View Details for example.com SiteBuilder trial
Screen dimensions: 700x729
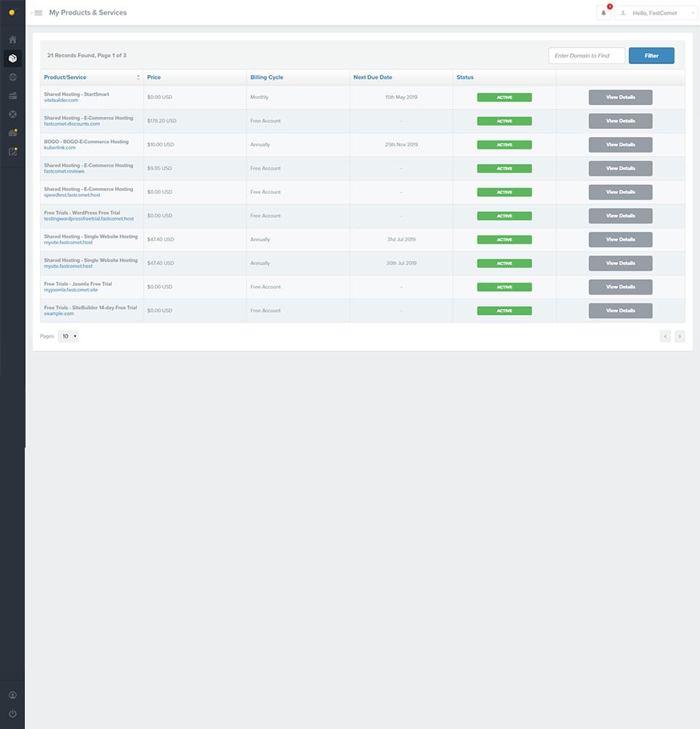point(620,311)
